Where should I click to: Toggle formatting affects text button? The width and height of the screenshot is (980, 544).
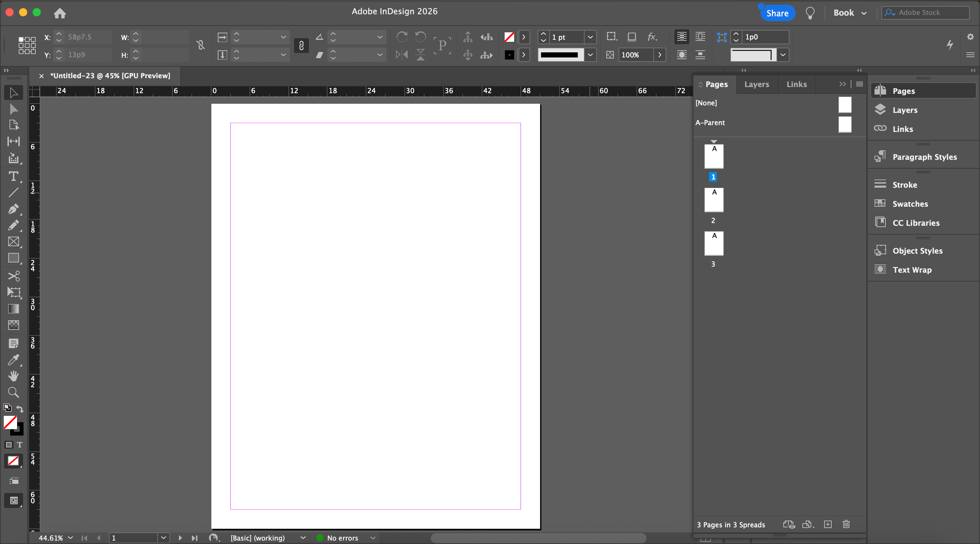click(19, 444)
